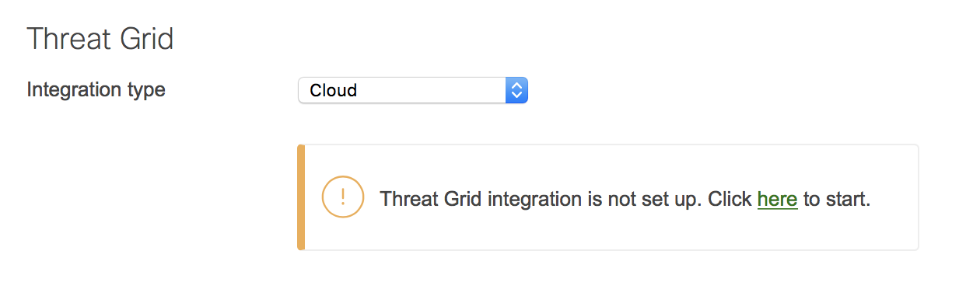Open the Integration type dropdown
Viewport: 980px width, 289px height.
click(413, 90)
